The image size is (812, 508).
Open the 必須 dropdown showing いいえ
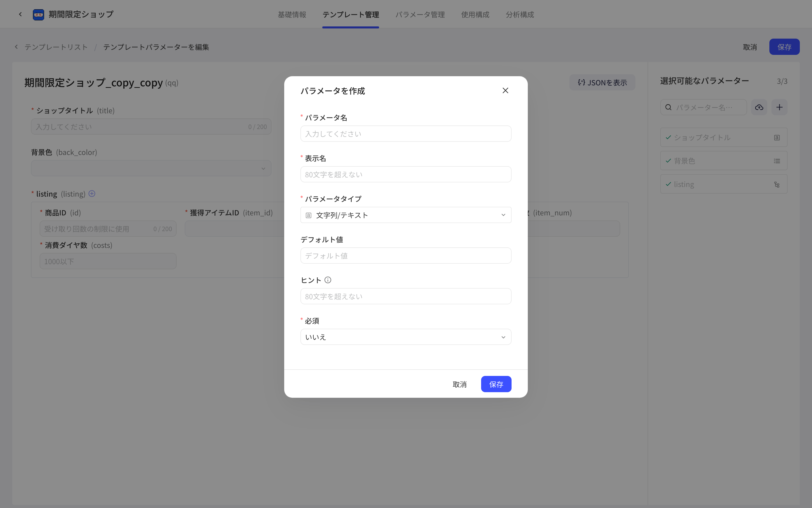(x=406, y=337)
